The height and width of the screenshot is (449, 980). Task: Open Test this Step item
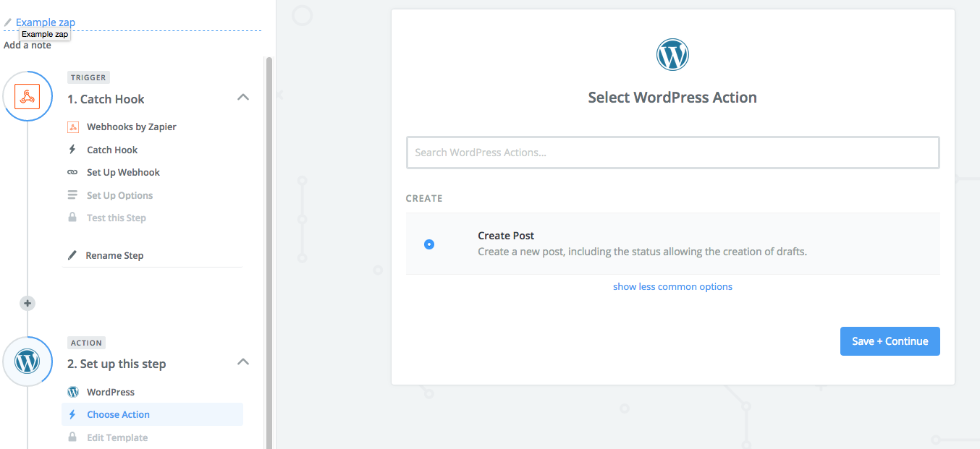(117, 218)
